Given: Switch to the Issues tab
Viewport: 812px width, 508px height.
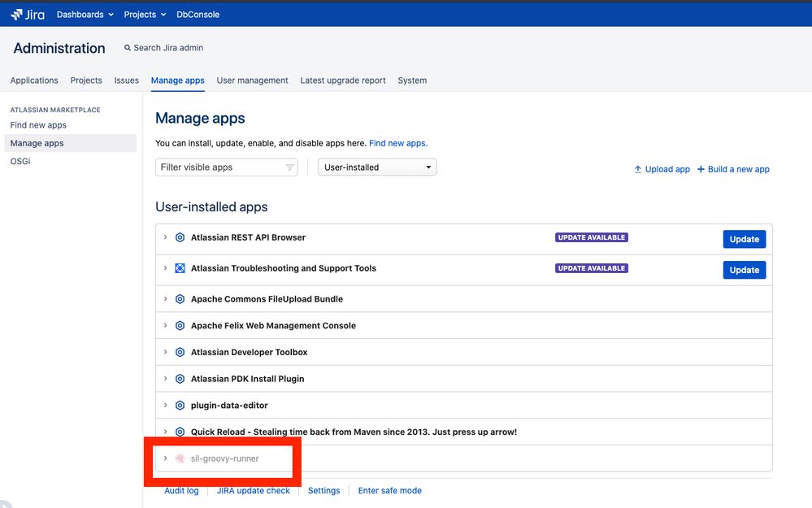Looking at the screenshot, I should tap(126, 80).
